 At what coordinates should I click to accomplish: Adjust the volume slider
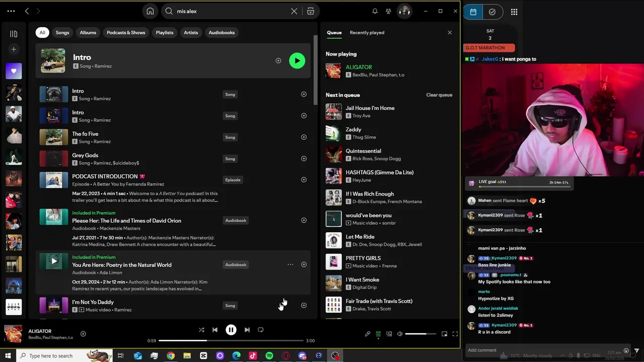tap(421, 334)
